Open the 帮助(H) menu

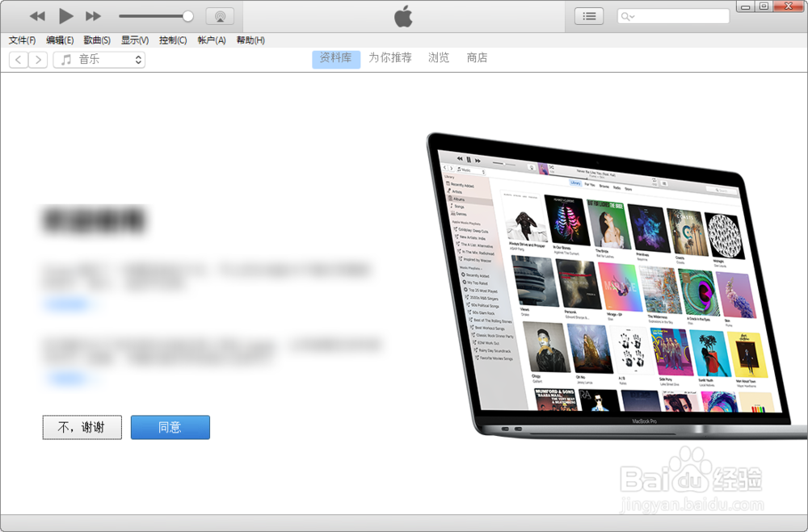click(x=250, y=40)
